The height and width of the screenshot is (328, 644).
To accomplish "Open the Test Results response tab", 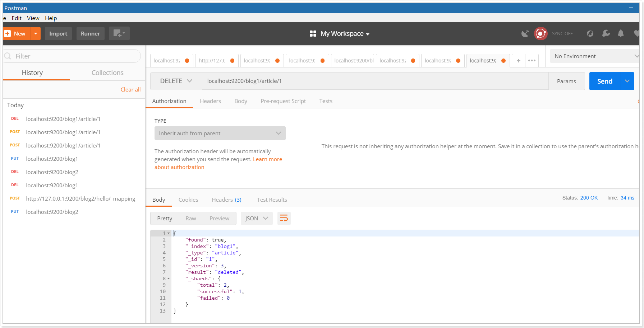I will [272, 200].
